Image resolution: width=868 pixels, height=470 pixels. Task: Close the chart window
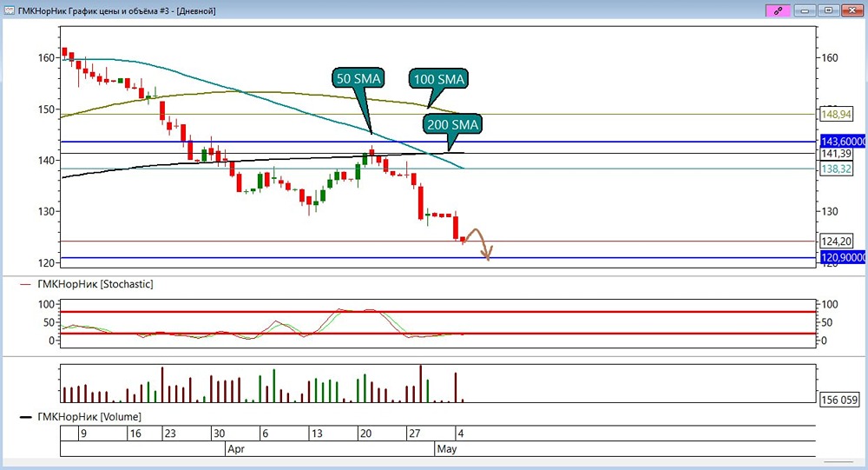852,10
